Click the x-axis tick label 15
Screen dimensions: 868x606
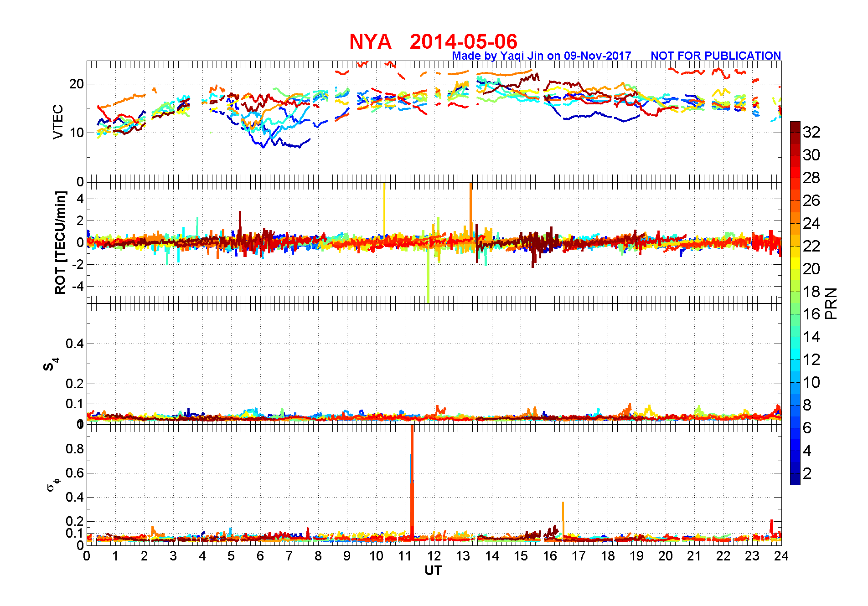coord(521,556)
